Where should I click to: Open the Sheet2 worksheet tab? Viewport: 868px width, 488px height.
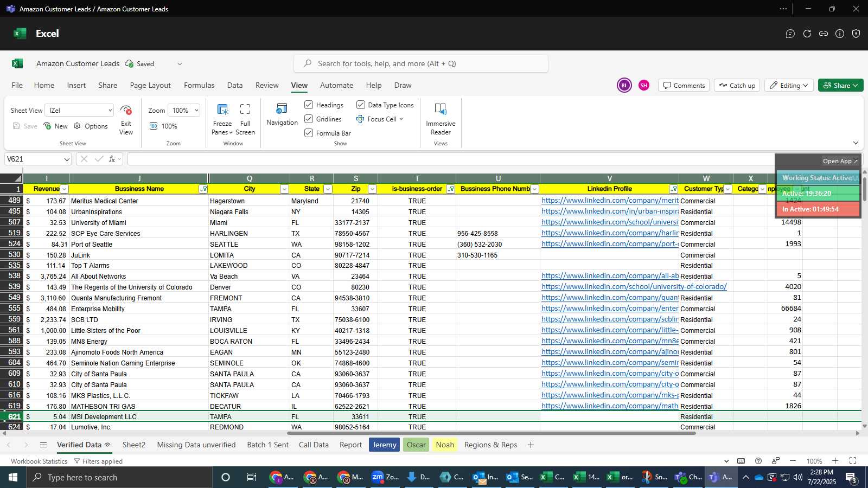134,445
